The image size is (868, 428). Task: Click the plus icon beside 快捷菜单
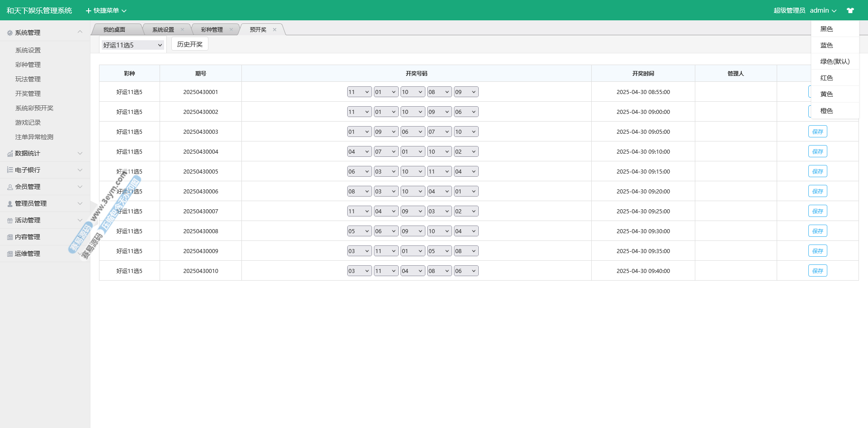tap(89, 10)
